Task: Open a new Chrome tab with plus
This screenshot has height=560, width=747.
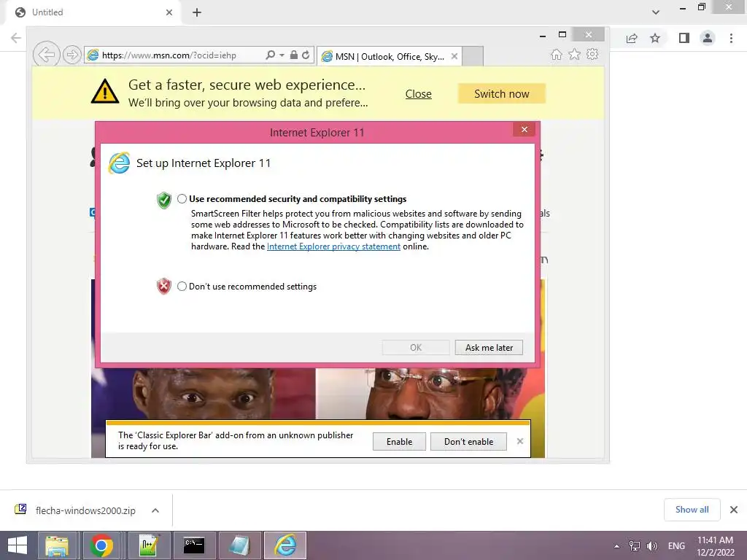Action: (197, 12)
